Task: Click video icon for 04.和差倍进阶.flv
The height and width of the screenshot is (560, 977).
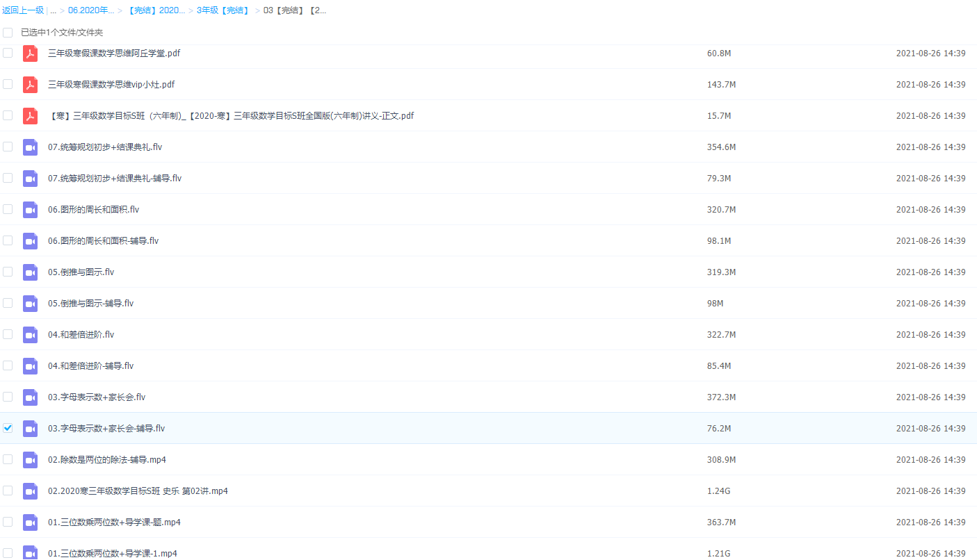Action: pos(30,335)
